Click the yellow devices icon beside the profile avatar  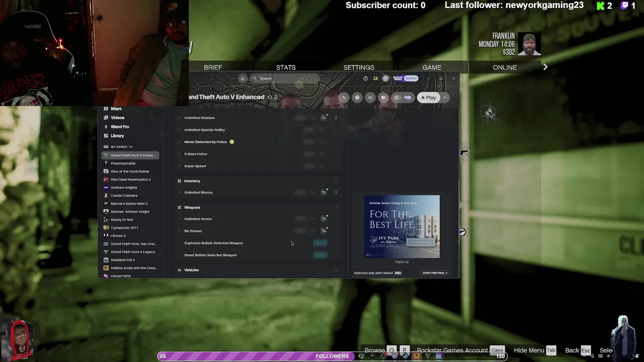pos(375,78)
